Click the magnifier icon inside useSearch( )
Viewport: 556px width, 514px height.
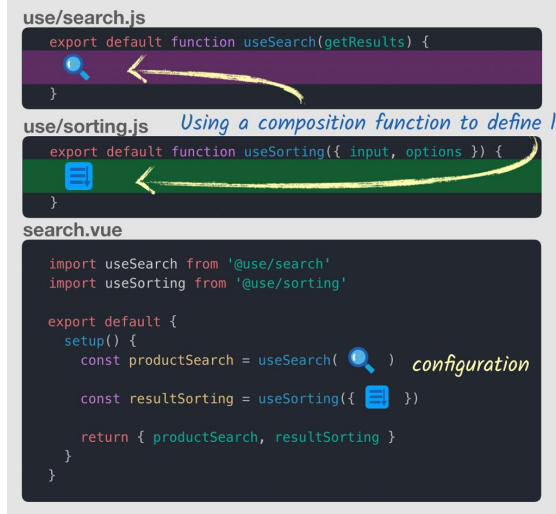click(361, 360)
